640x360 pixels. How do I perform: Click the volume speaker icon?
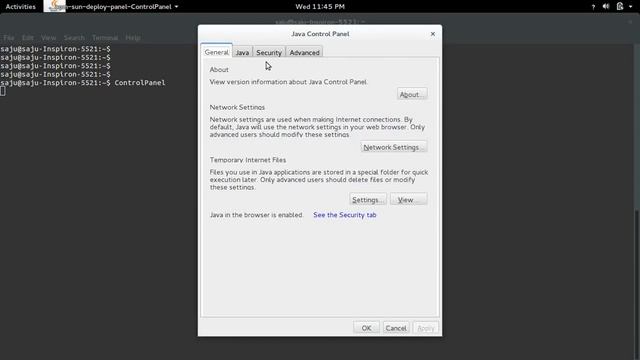(x=606, y=7)
